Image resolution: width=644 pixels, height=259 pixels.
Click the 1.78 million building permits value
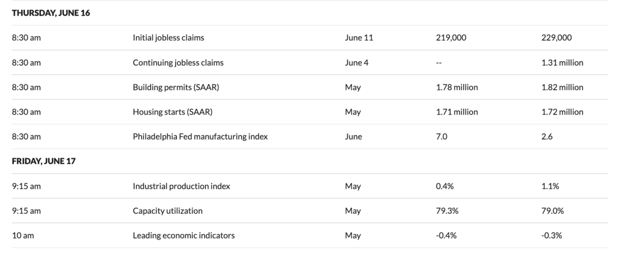[x=457, y=87]
